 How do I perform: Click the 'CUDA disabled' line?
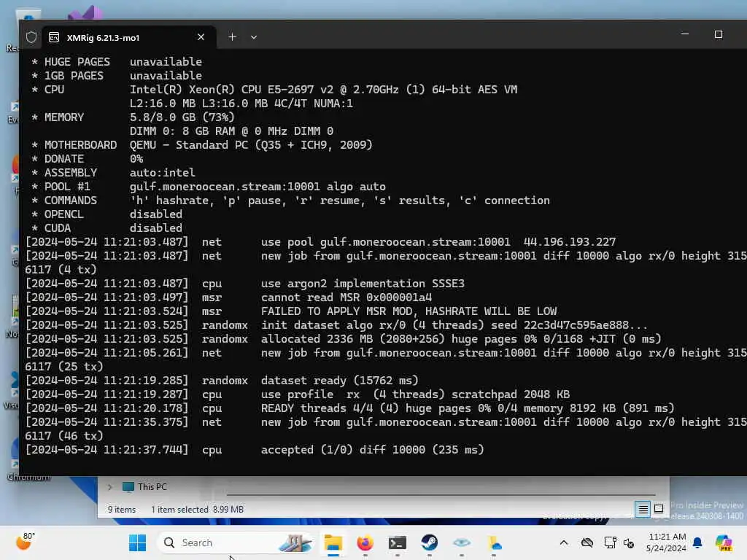(107, 228)
